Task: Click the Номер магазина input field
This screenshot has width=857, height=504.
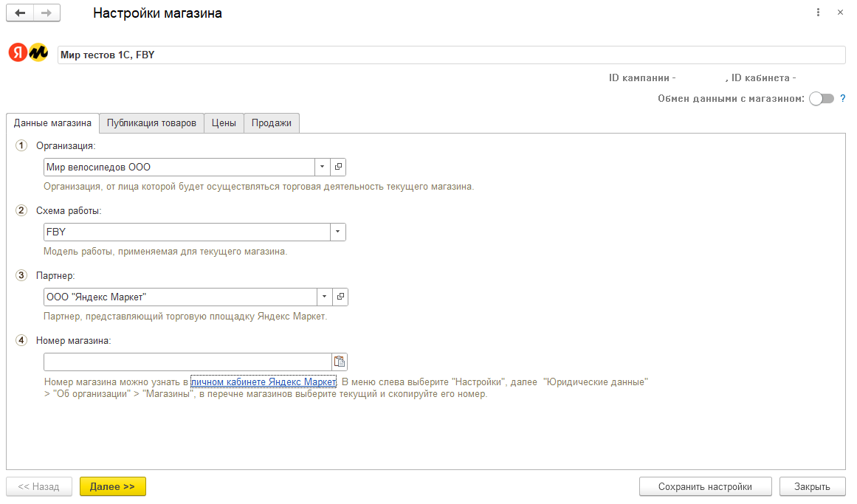Action: [187, 362]
